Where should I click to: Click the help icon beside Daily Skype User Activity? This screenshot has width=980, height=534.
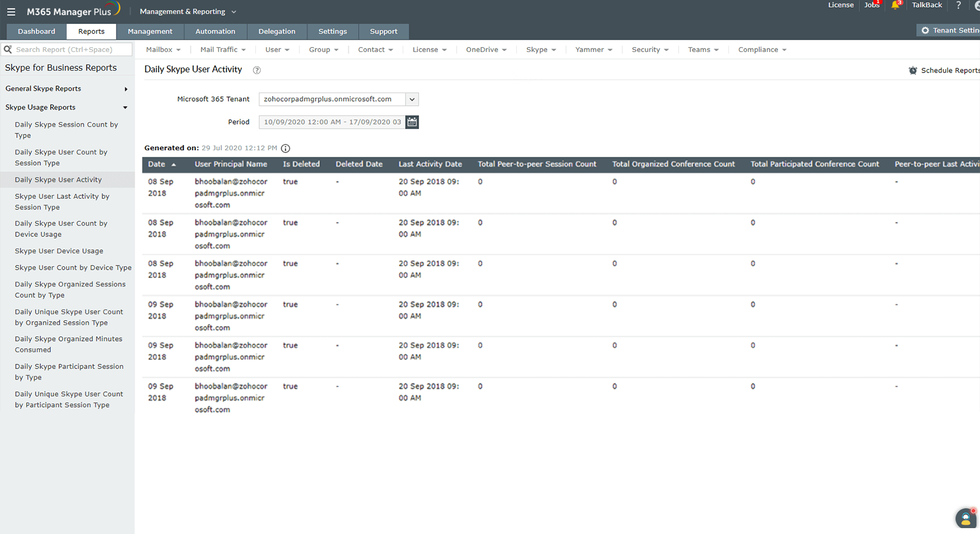pos(256,70)
